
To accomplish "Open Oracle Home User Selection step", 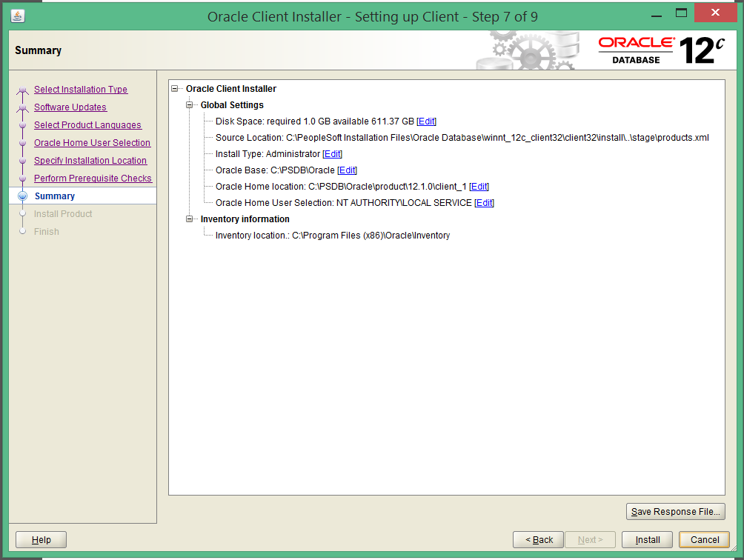I will (92, 143).
